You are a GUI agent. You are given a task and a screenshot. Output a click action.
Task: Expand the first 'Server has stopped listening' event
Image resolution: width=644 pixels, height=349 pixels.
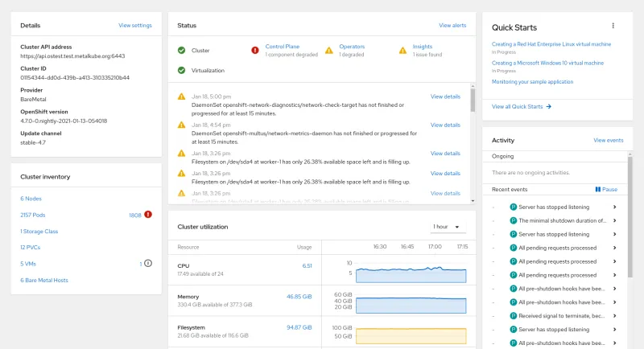click(x=614, y=207)
